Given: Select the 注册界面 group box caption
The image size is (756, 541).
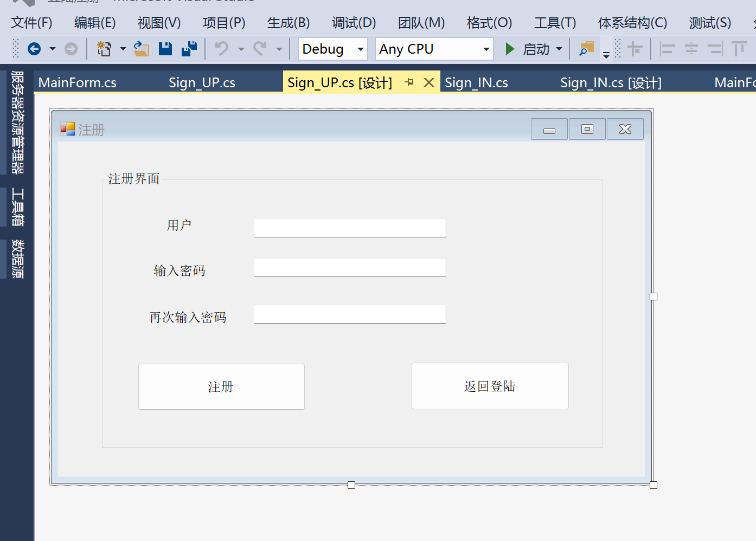Looking at the screenshot, I should tap(134, 179).
